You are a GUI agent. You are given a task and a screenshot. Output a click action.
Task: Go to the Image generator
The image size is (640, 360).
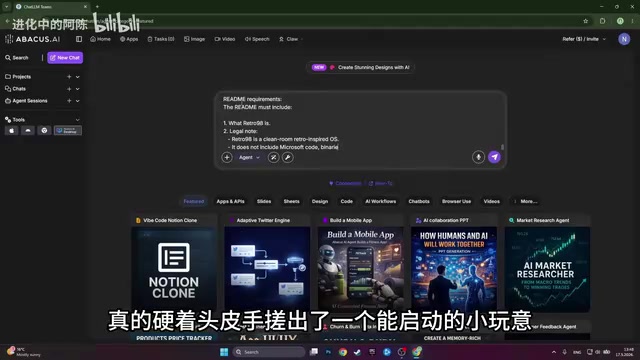point(194,39)
